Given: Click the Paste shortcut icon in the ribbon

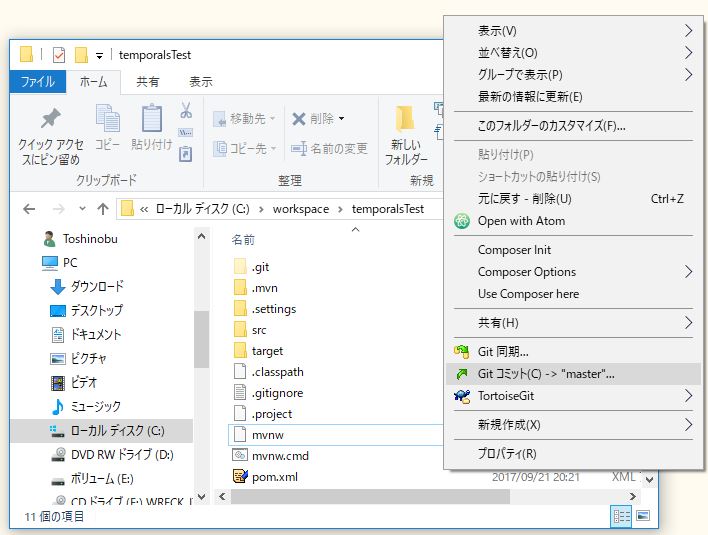Looking at the screenshot, I should click(186, 154).
